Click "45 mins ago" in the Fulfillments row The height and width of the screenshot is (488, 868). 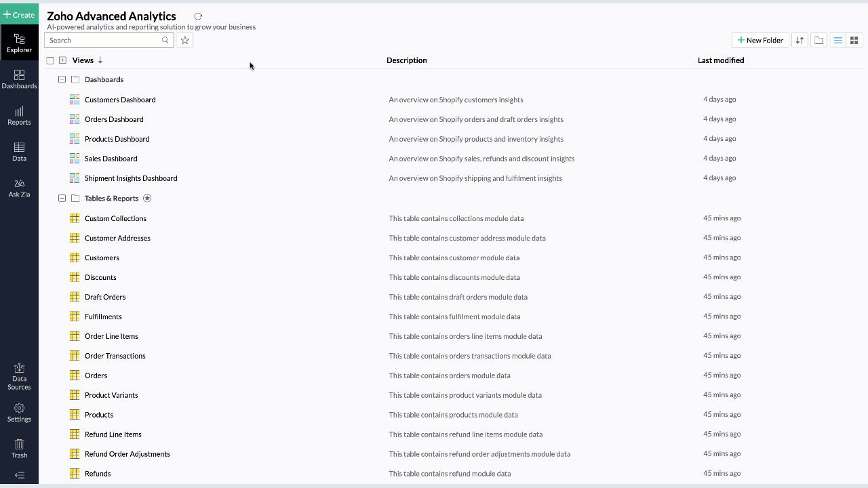(722, 317)
